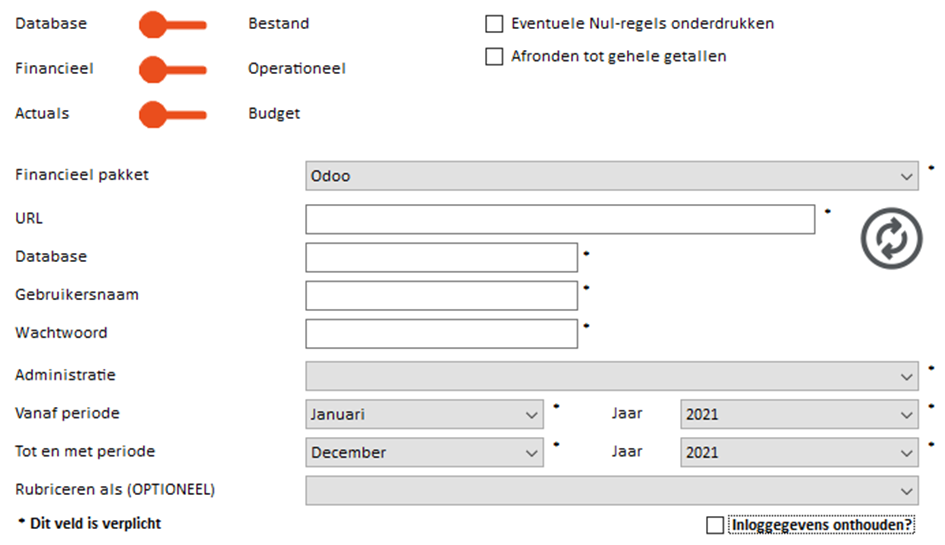Click the Wachtwoord input field
Viewport: 945px width, 545px height.
tap(441, 333)
